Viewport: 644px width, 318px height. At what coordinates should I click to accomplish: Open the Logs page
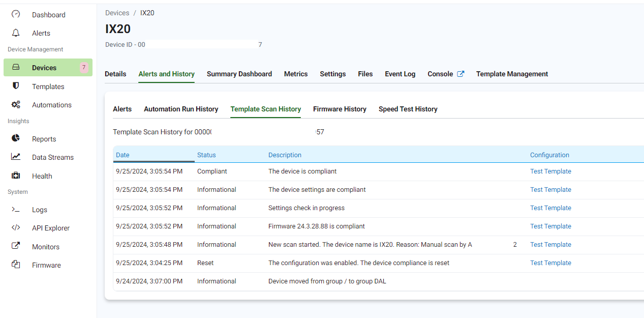tap(40, 210)
